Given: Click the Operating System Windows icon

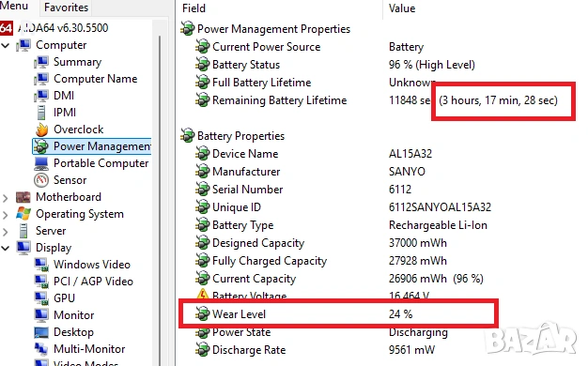Looking at the screenshot, I should pyautogui.click(x=23, y=214).
